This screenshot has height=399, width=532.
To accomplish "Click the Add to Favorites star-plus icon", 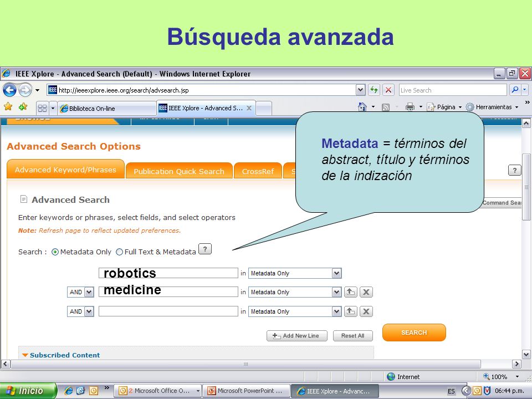I will pyautogui.click(x=23, y=107).
